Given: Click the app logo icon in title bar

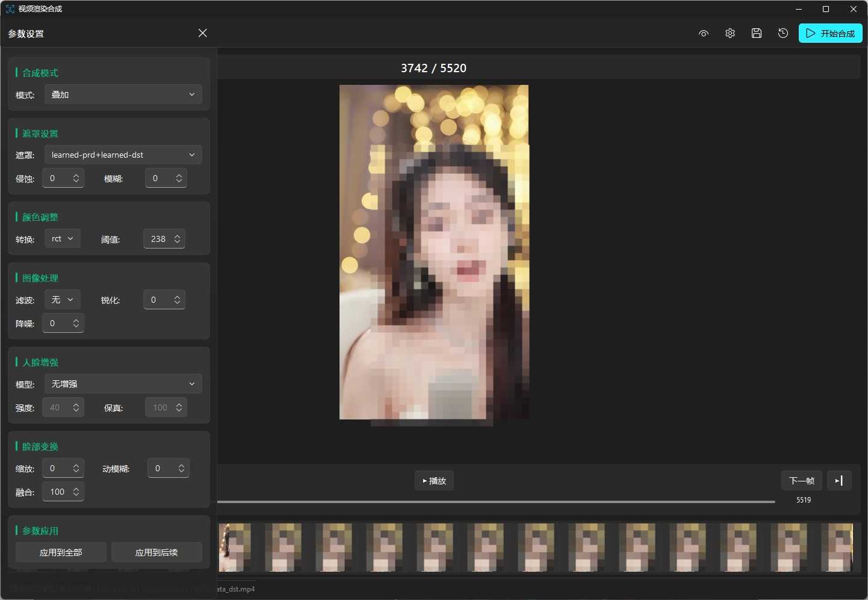Looking at the screenshot, I should coord(10,9).
